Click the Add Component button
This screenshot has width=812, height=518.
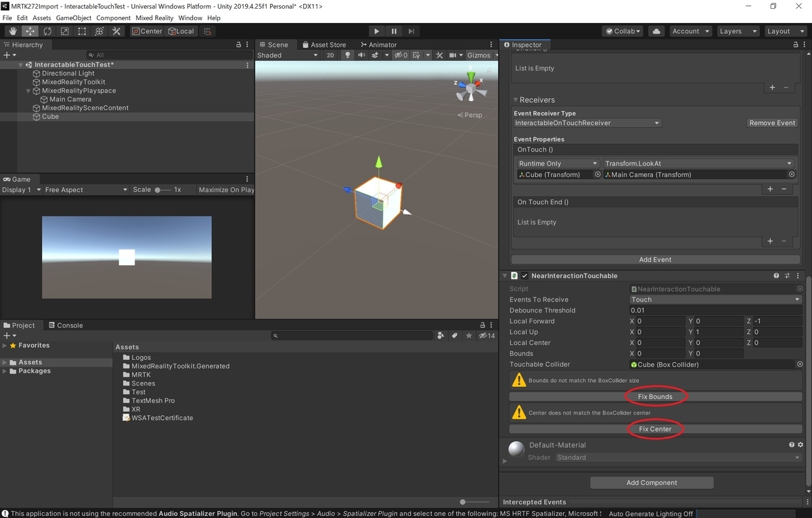[x=652, y=483]
